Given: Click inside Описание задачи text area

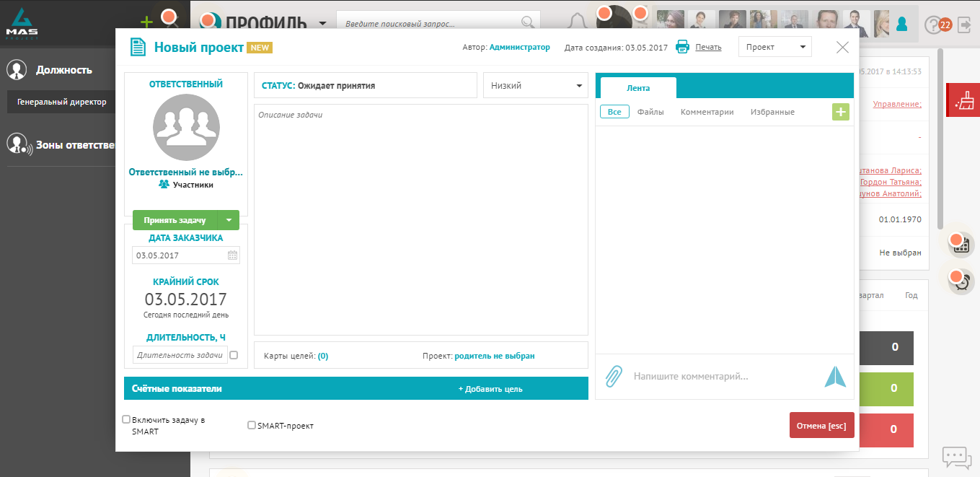Looking at the screenshot, I should pos(421,219).
